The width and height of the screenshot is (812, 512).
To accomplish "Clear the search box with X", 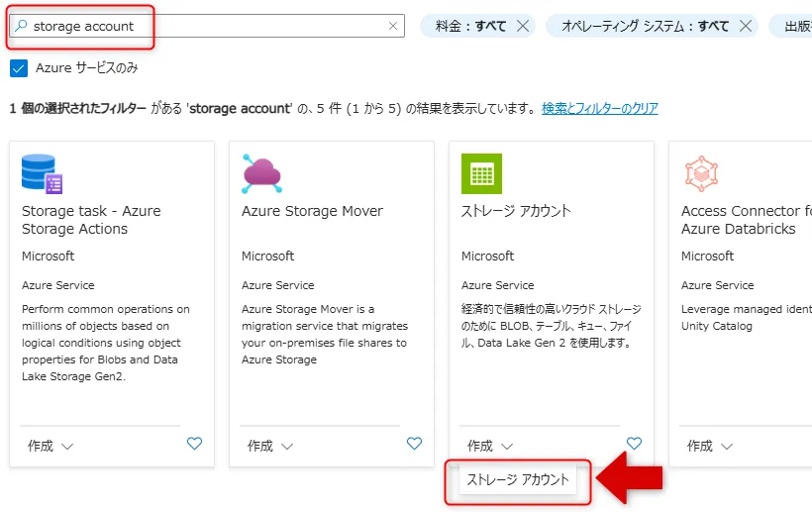I will (x=393, y=26).
